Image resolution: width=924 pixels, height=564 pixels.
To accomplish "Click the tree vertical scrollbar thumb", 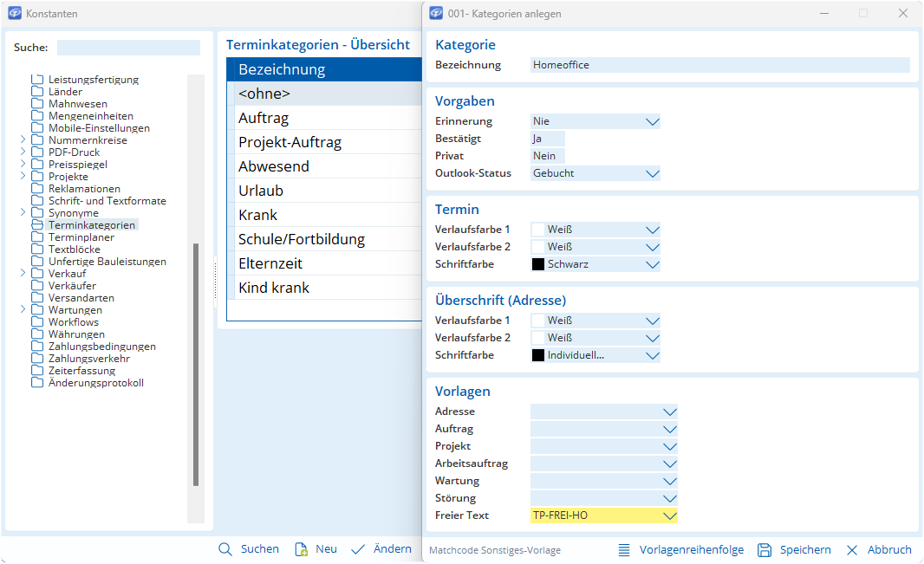I will (196, 365).
